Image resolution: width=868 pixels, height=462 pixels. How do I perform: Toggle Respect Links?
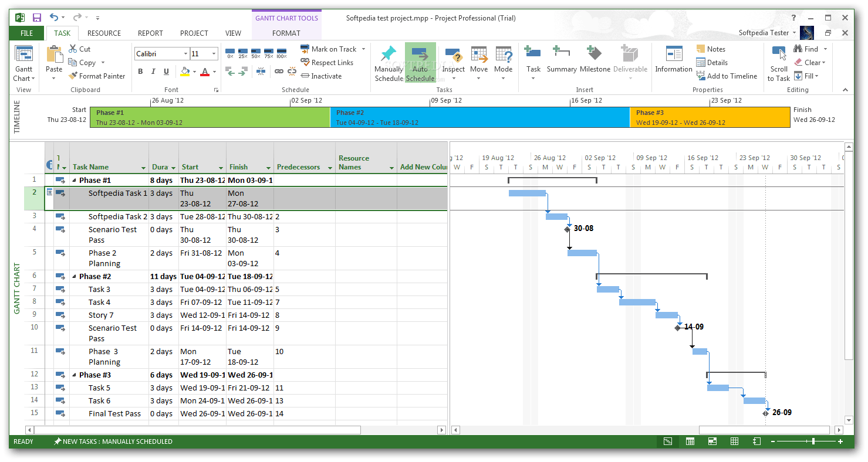click(327, 63)
